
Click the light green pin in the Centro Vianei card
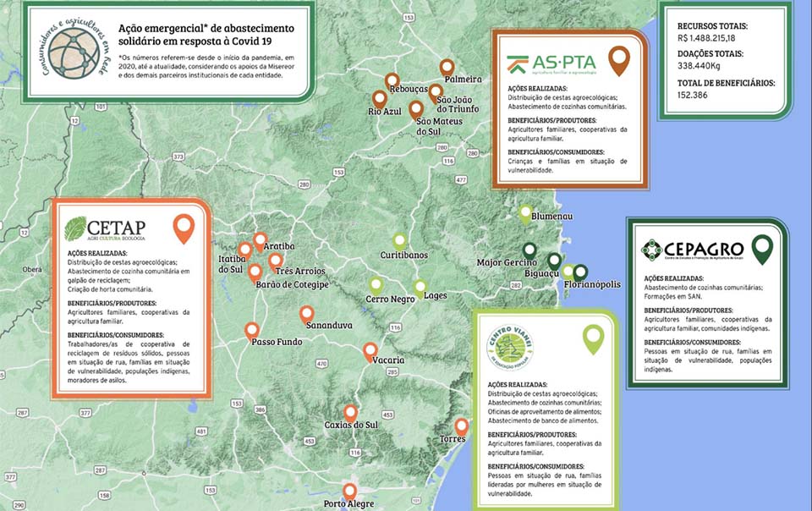pyautogui.click(x=593, y=339)
